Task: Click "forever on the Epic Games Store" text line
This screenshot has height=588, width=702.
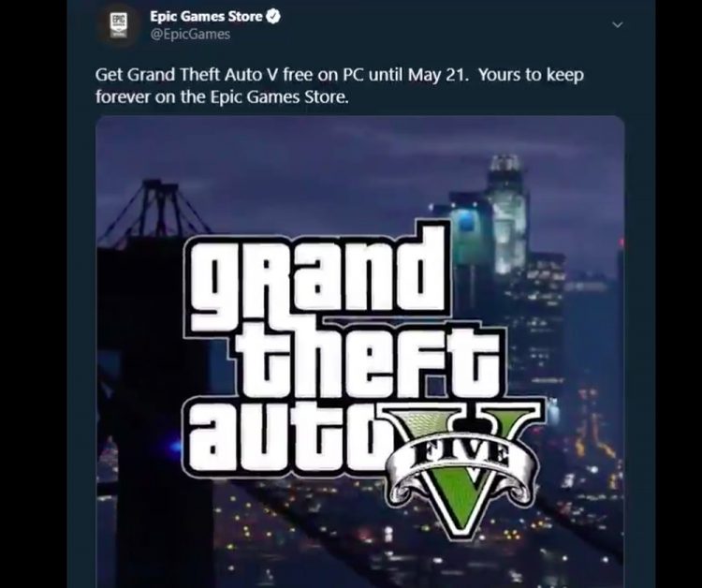Action: coord(222,96)
